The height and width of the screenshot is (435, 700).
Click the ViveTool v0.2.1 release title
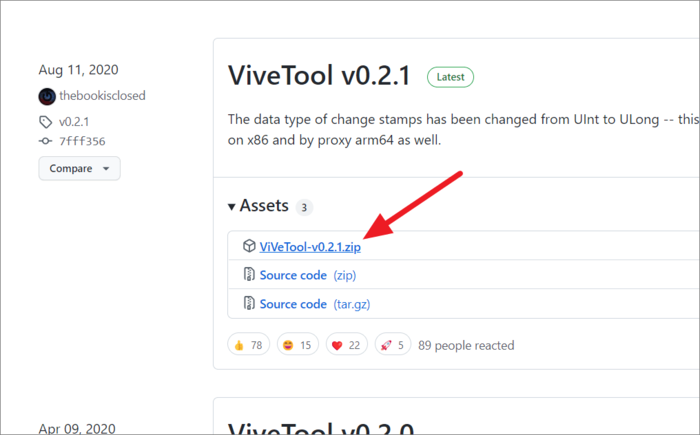(x=319, y=75)
